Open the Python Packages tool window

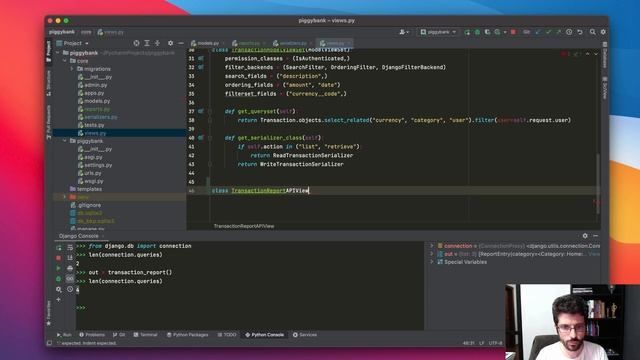[188, 335]
